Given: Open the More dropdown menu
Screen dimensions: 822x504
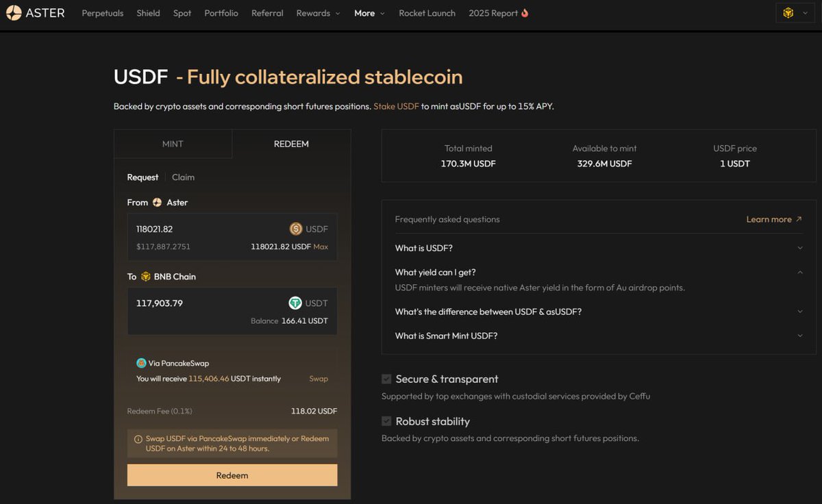Looking at the screenshot, I should click(369, 13).
